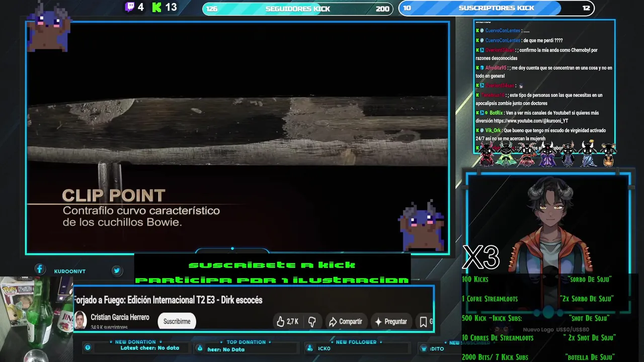Click the follower goal number 200

(x=382, y=9)
